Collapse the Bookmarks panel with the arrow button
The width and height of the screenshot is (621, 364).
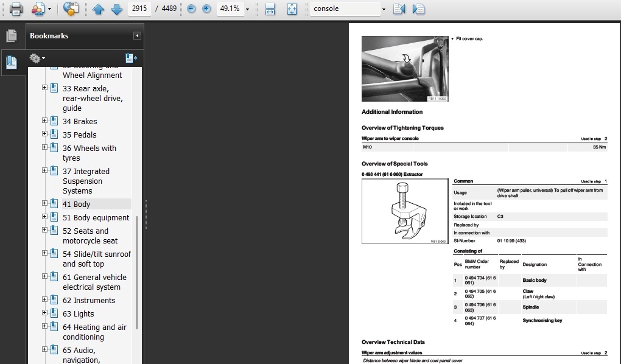(x=137, y=36)
